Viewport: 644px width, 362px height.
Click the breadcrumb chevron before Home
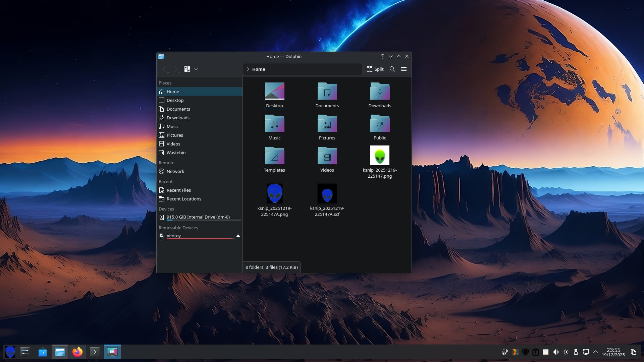(248, 69)
